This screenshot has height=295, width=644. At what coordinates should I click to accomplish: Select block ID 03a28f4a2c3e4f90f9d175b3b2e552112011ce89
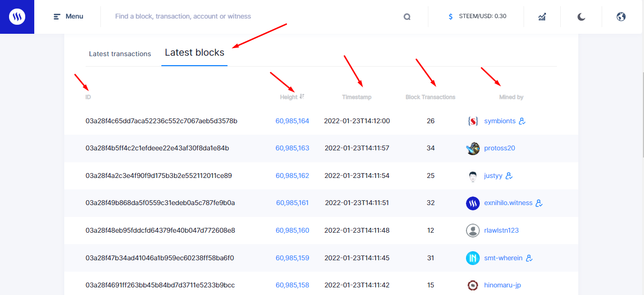click(159, 176)
